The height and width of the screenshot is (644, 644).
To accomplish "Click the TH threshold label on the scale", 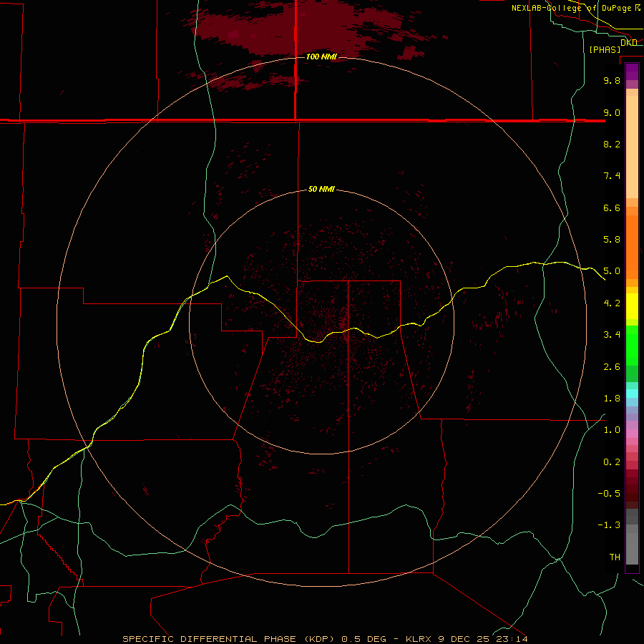I will click(x=615, y=557).
